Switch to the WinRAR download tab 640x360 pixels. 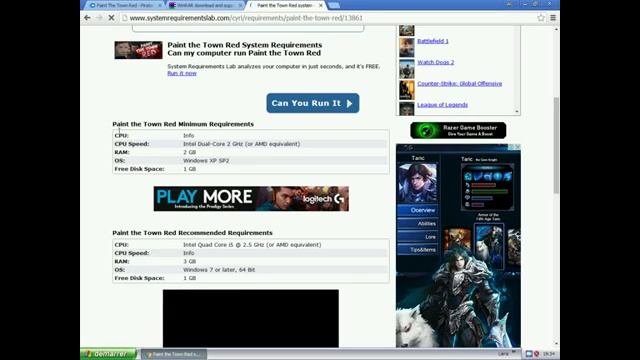pyautogui.click(x=205, y=5)
